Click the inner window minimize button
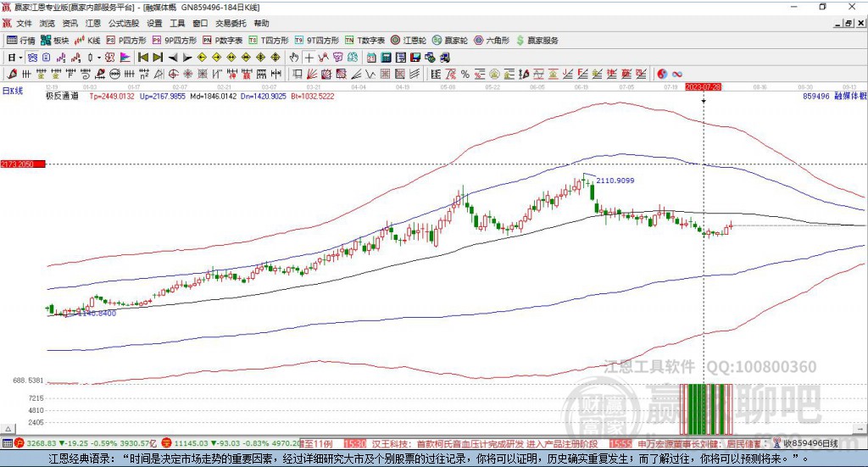The height and width of the screenshot is (467, 868). point(837,23)
